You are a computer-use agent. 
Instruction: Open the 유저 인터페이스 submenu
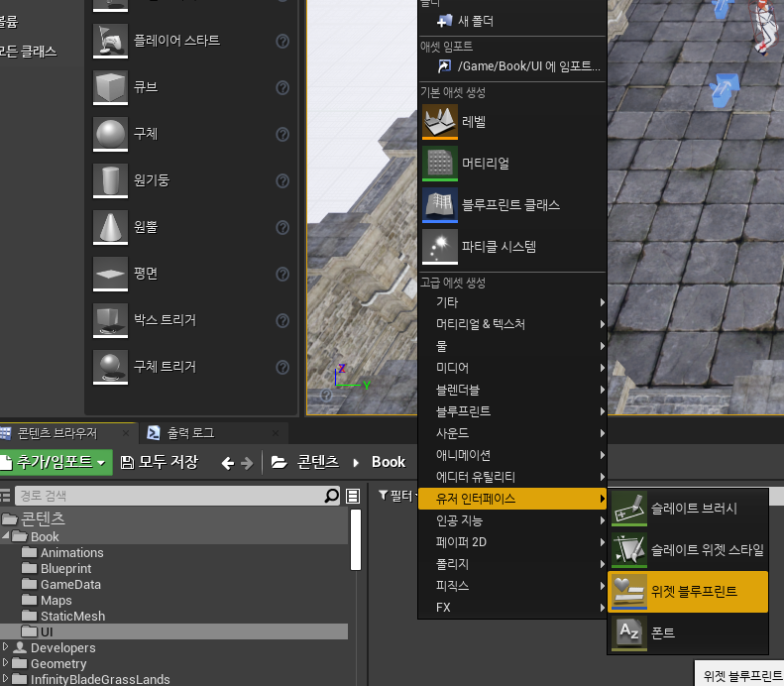coord(512,499)
